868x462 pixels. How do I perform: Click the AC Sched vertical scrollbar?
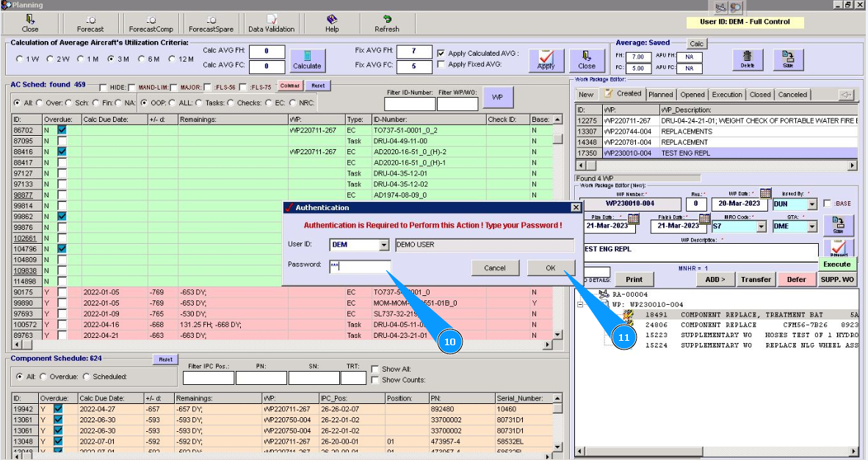point(557,220)
